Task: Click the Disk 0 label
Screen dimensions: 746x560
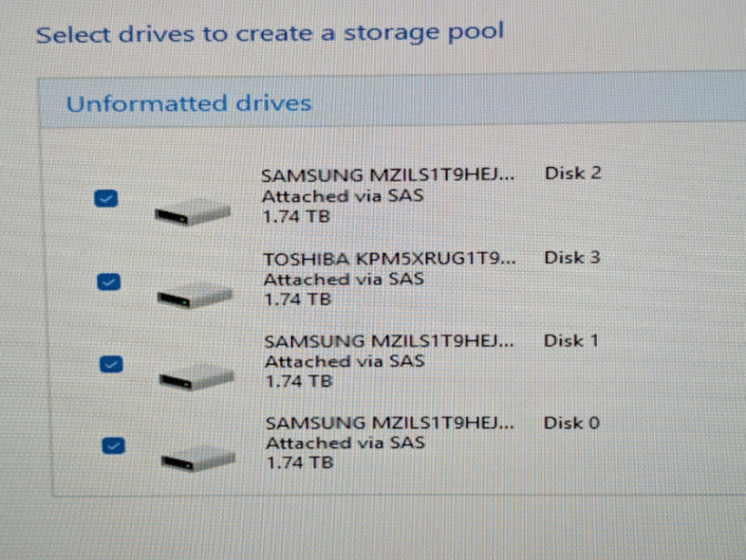Action: pos(572,423)
